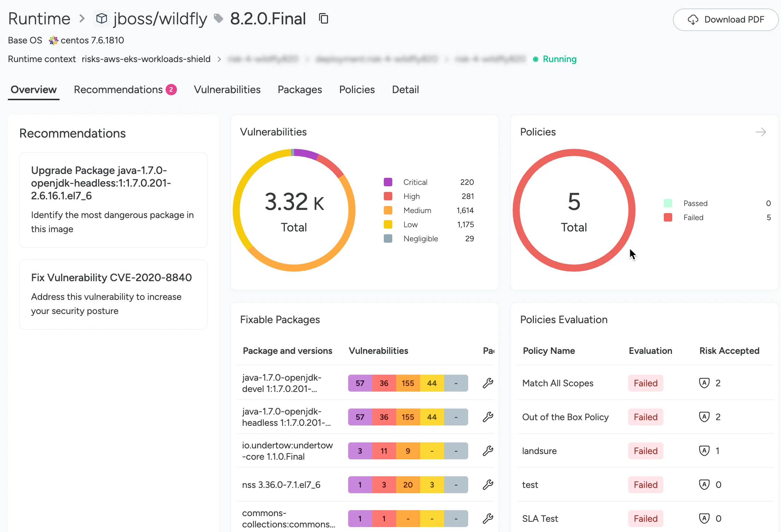Copy the 8.2.0.Final tag name
Viewport: 781px width, 532px height.
[x=323, y=19]
